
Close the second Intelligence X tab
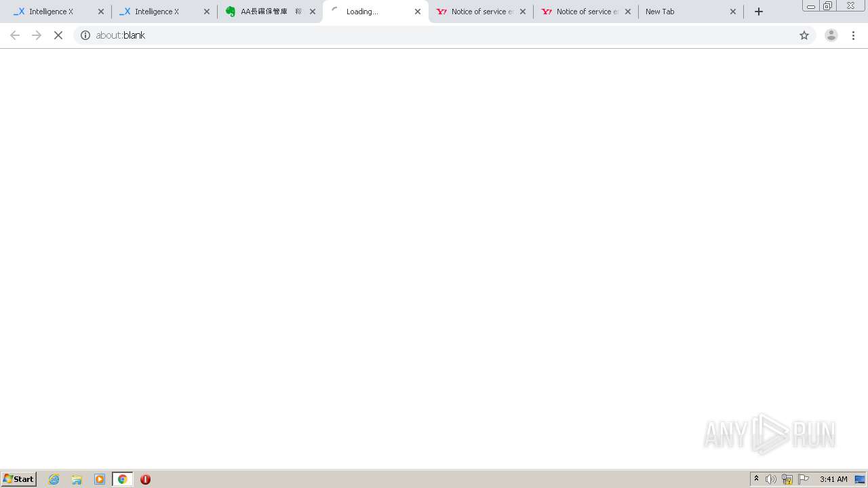pos(207,12)
